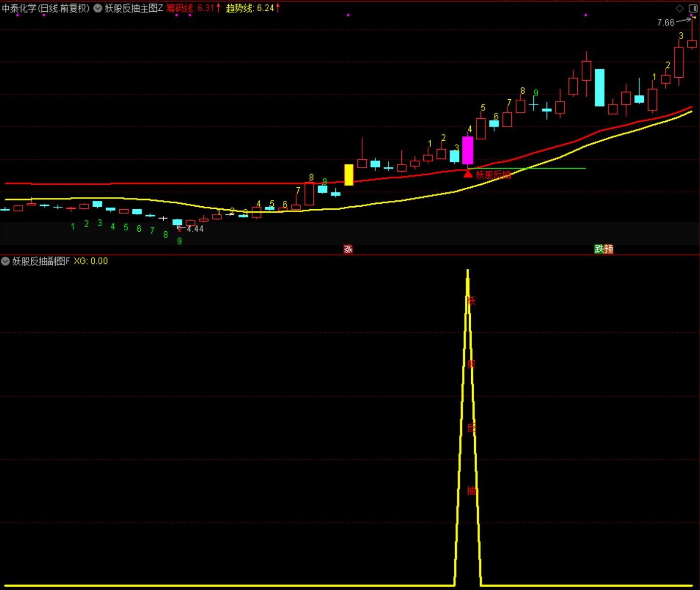The height and width of the screenshot is (590, 700).
Task: Select the magenta highlighted candle
Action: (x=468, y=151)
